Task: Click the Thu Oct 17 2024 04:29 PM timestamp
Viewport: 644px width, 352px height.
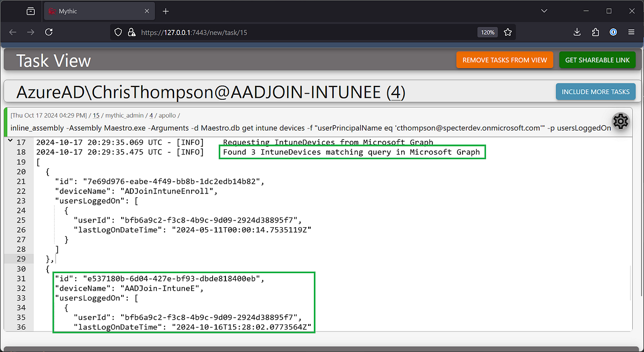Action: pyautogui.click(x=50, y=116)
